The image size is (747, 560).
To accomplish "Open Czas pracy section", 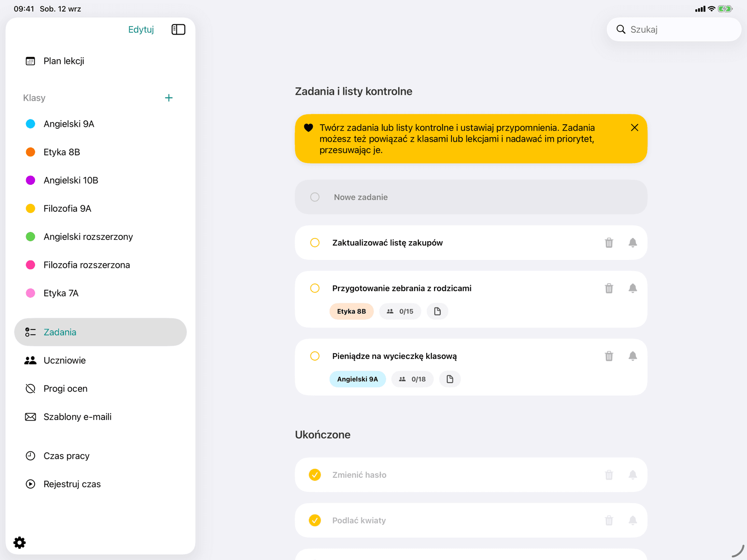I will pyautogui.click(x=100, y=456).
